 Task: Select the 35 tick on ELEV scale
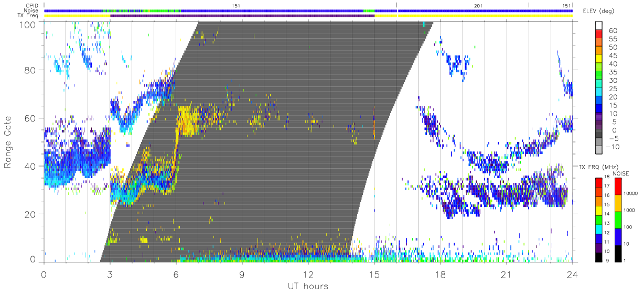613,72
